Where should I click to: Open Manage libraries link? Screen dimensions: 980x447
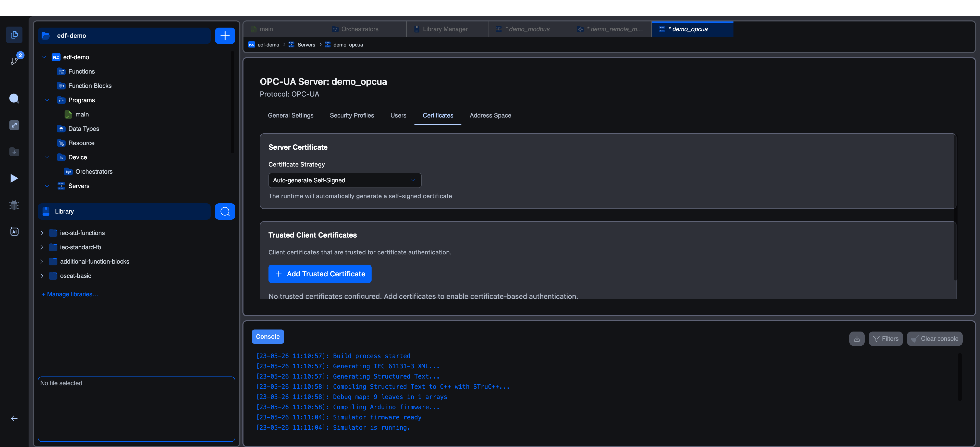click(70, 294)
